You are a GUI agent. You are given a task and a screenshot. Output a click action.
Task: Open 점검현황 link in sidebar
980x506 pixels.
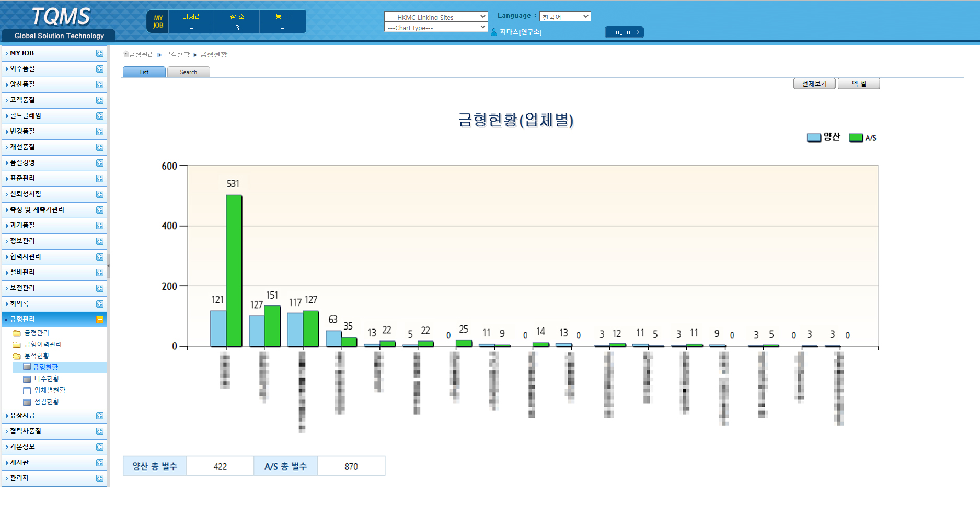47,402
